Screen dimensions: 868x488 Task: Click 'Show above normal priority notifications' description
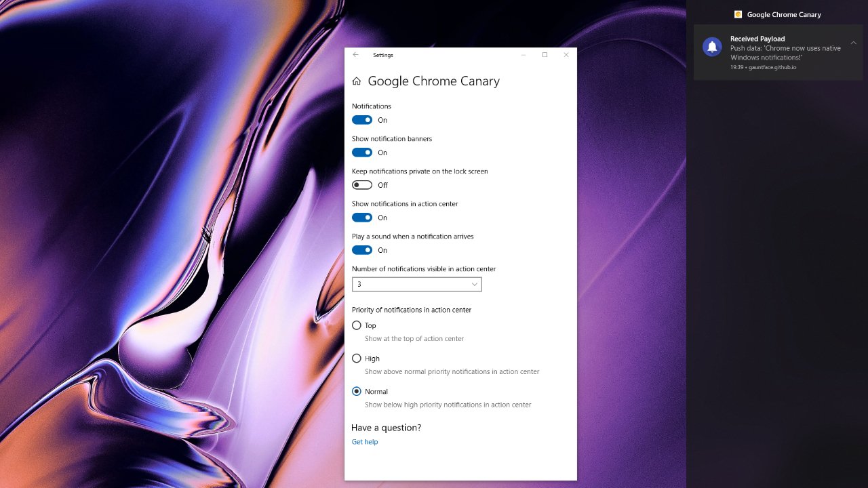click(452, 372)
